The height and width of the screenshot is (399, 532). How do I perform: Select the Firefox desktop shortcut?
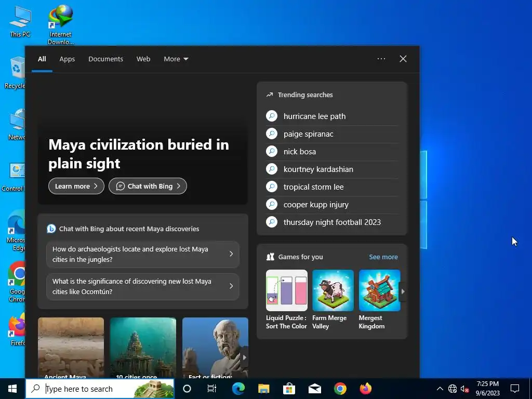pos(17,329)
